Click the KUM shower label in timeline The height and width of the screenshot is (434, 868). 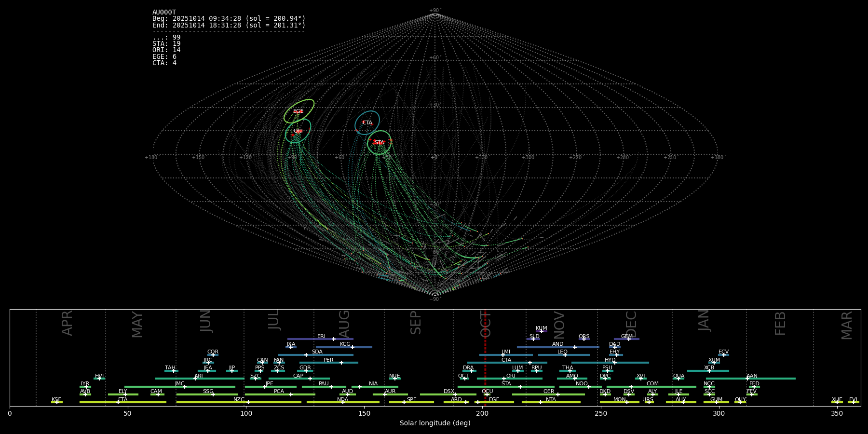coord(542,328)
